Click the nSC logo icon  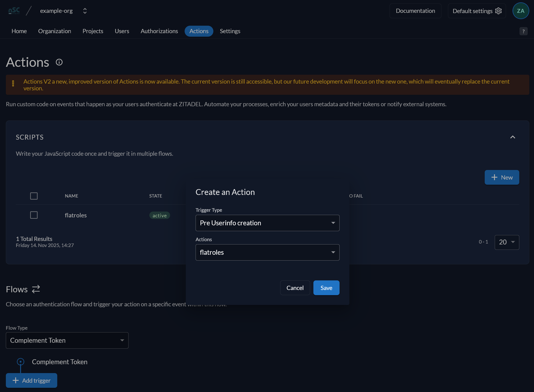pos(14,11)
